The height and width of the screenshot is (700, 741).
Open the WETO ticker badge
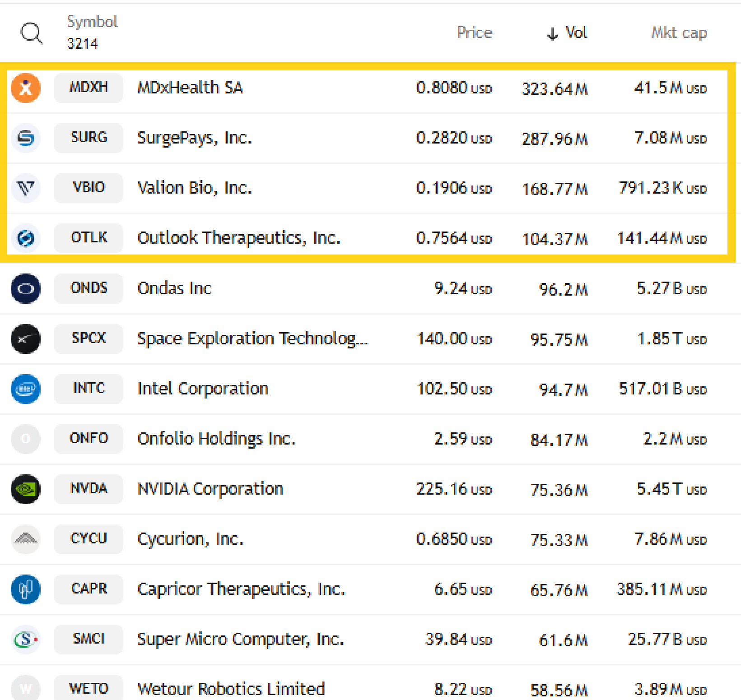89,688
